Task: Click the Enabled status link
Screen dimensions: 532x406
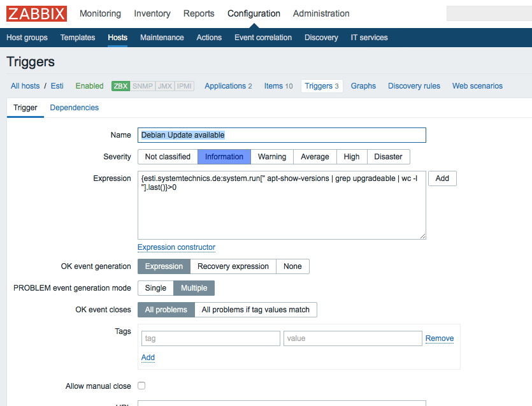Action: click(90, 86)
